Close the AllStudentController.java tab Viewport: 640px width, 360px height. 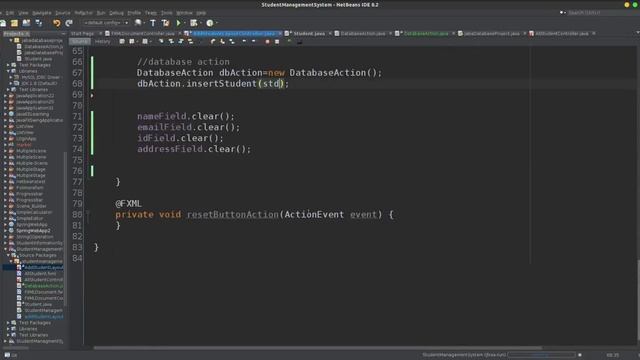pos(593,33)
